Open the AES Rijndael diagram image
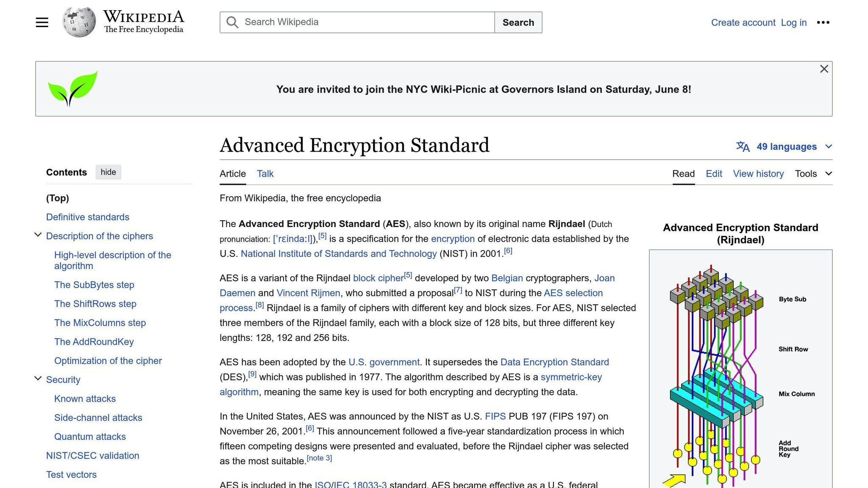The width and height of the screenshot is (868, 488). pos(740,369)
